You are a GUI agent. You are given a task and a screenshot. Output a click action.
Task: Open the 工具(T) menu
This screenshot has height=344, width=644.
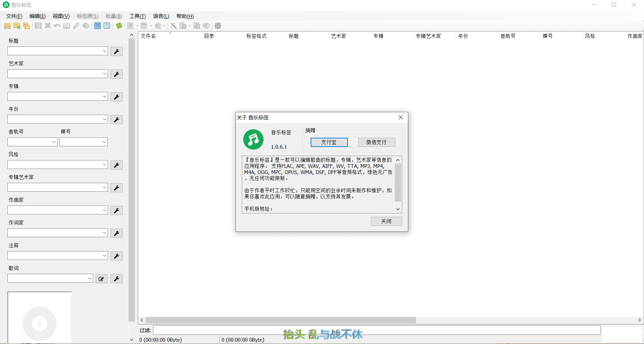(x=138, y=16)
